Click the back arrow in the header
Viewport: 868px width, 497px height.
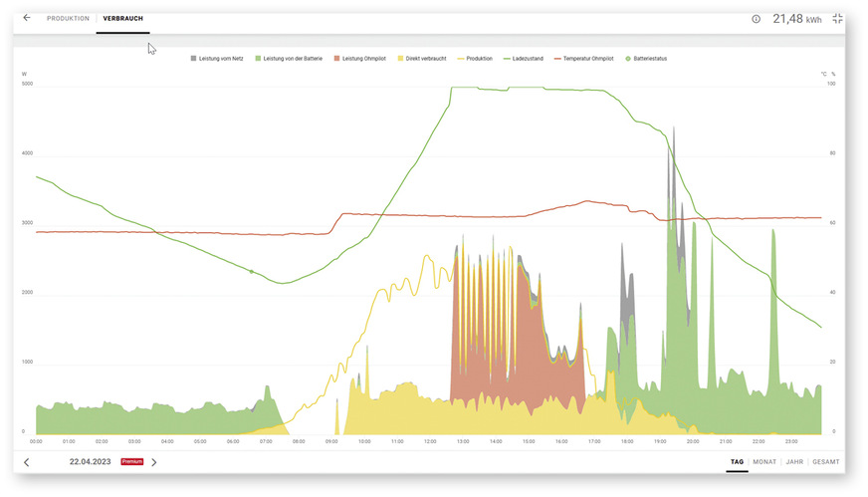tap(27, 18)
